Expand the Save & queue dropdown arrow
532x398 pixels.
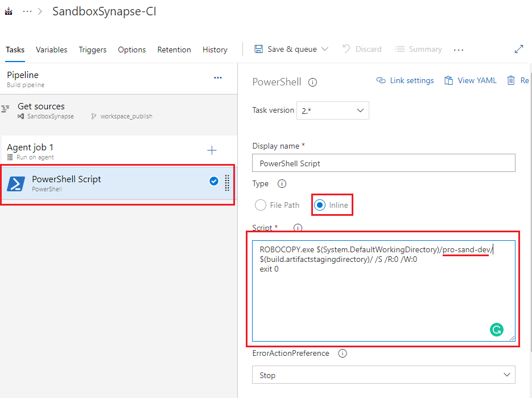click(325, 49)
